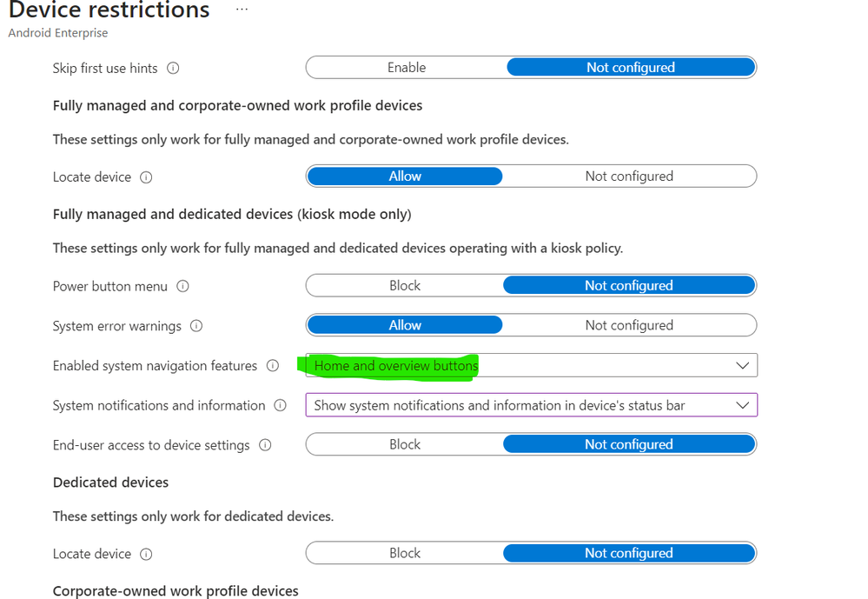868x599 pixels.
Task: Click info icon for System notifications and information
Action: tap(280, 405)
